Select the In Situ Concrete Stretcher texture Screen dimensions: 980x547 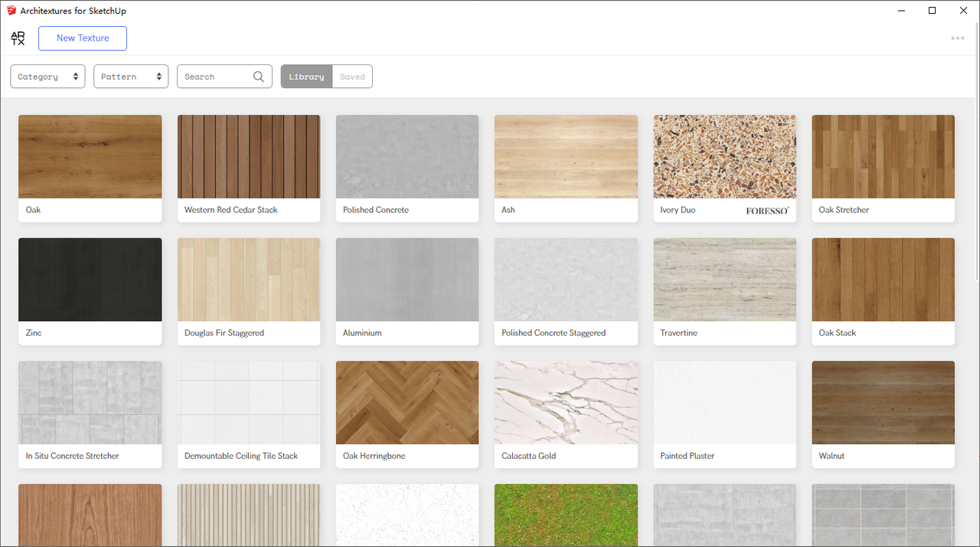coord(90,402)
